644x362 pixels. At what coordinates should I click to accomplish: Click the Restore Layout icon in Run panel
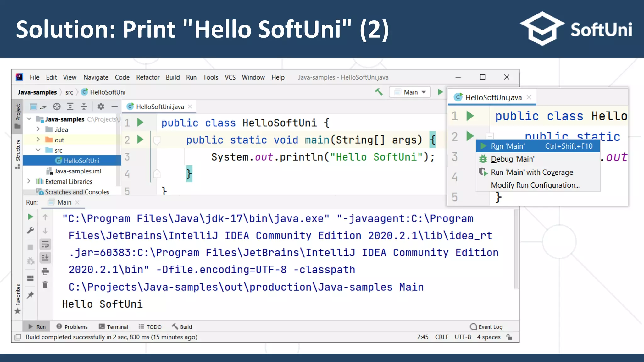coord(31,278)
